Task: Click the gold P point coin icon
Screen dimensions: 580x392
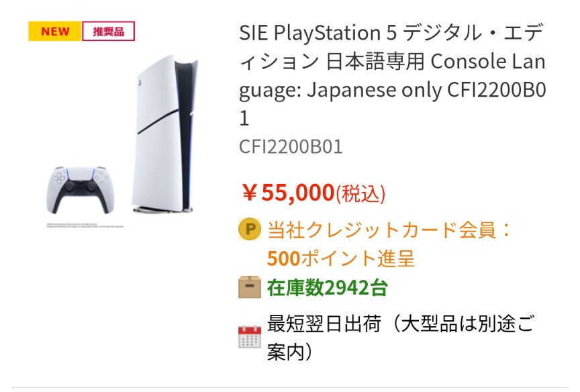Action: click(x=249, y=230)
